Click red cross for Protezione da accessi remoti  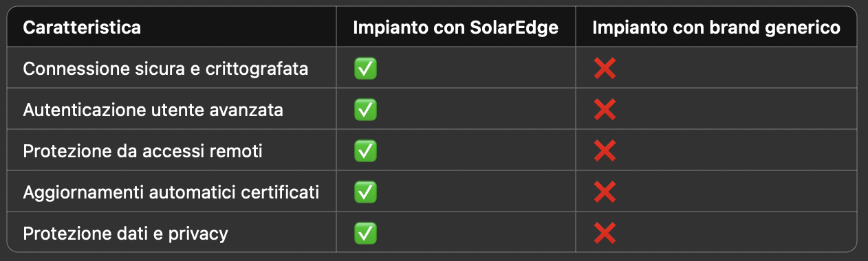pos(605,151)
